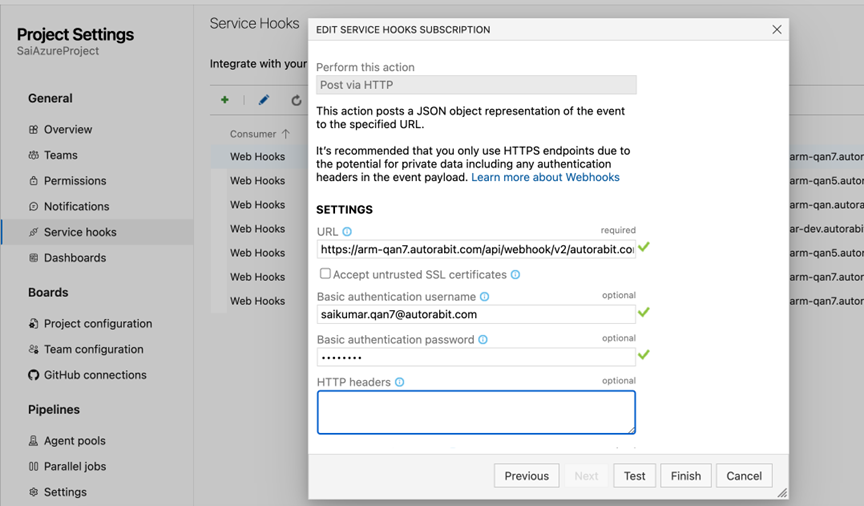Click the HTTP headers text area
Viewport: 864px width, 506px height.
coord(476,412)
